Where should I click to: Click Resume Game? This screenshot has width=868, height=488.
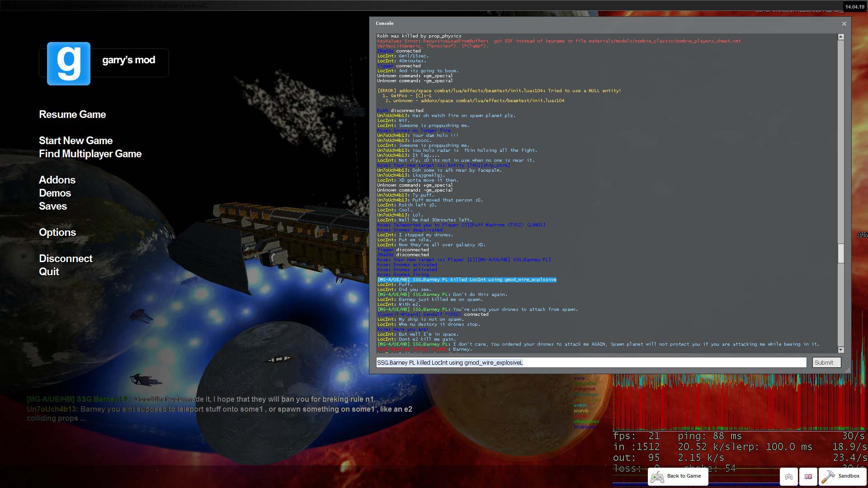click(72, 114)
